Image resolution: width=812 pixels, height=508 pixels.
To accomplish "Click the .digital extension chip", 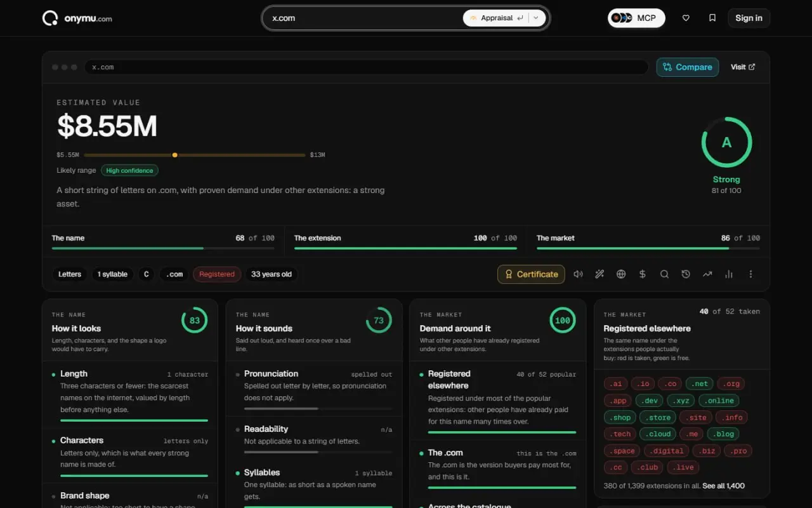I will pos(667,451).
